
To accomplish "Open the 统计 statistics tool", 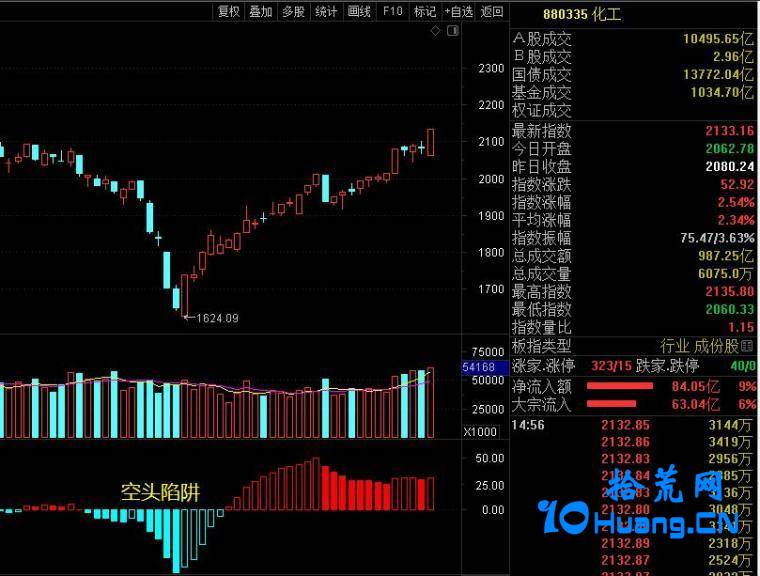I will [x=326, y=11].
